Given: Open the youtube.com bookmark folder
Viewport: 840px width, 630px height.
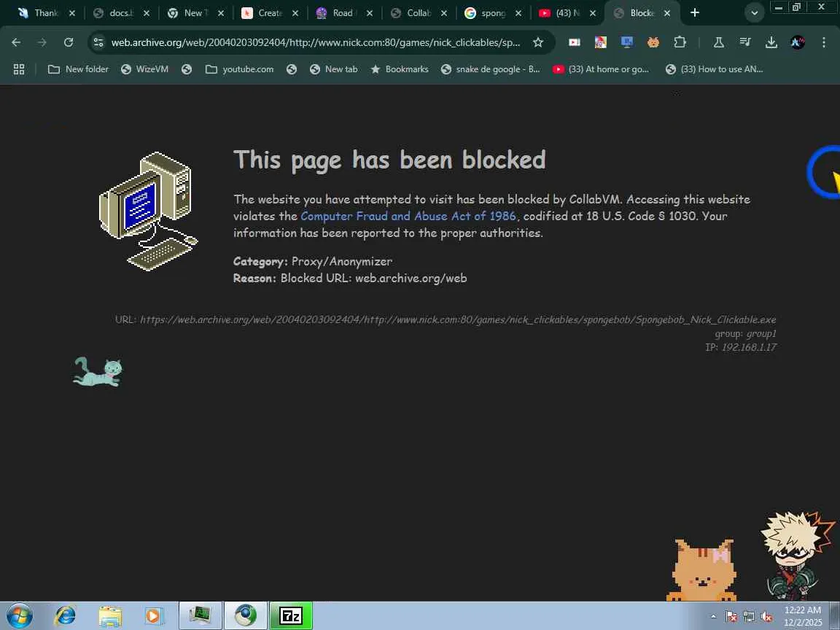Looking at the screenshot, I should (x=239, y=69).
